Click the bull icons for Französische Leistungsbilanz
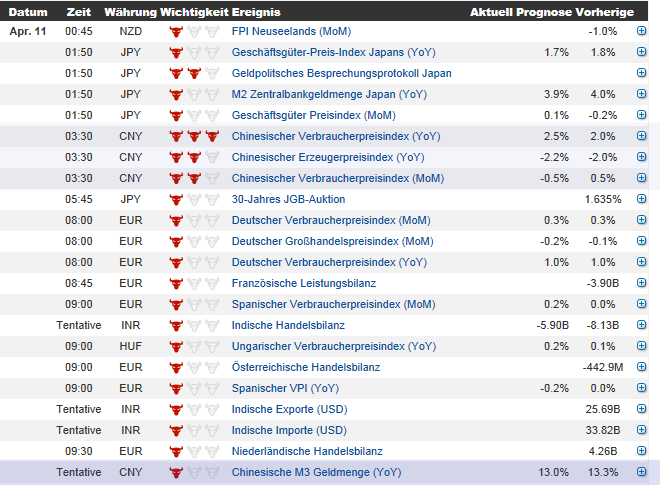 [194, 283]
